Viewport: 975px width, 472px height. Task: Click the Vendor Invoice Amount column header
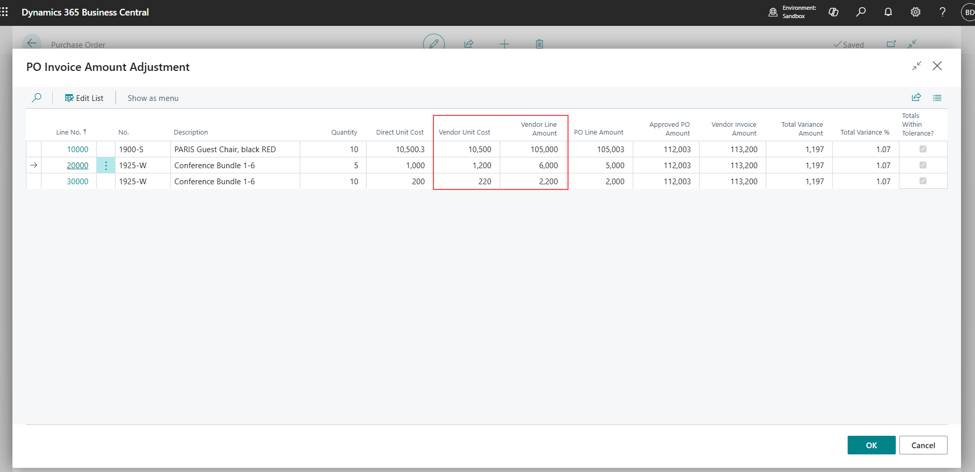734,129
